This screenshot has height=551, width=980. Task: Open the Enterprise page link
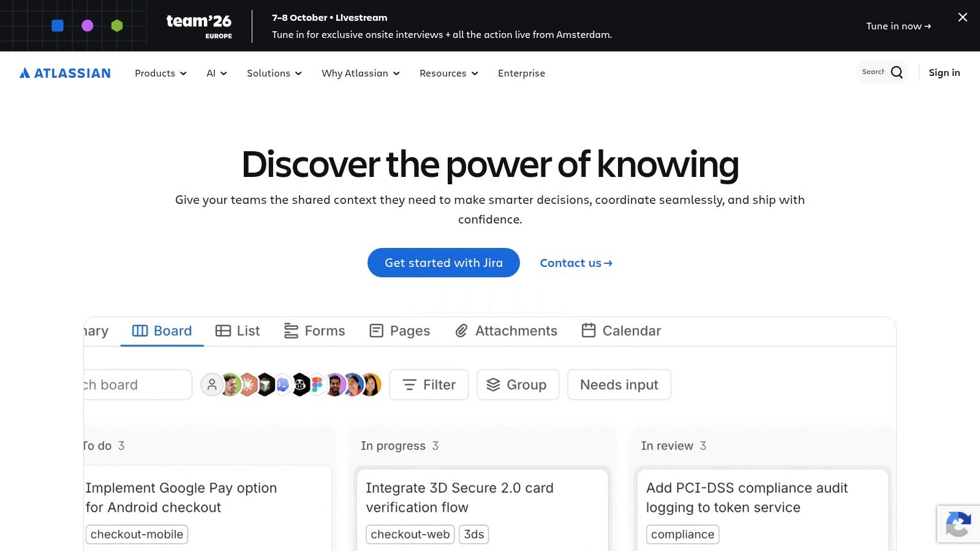click(x=521, y=73)
